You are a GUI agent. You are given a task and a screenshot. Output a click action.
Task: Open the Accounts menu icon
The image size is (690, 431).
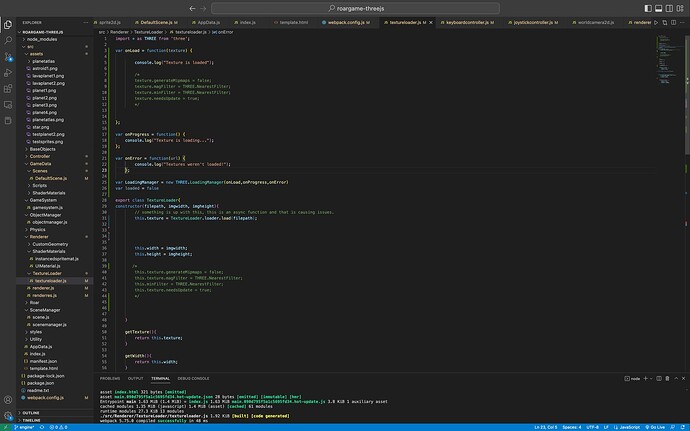tap(8, 400)
